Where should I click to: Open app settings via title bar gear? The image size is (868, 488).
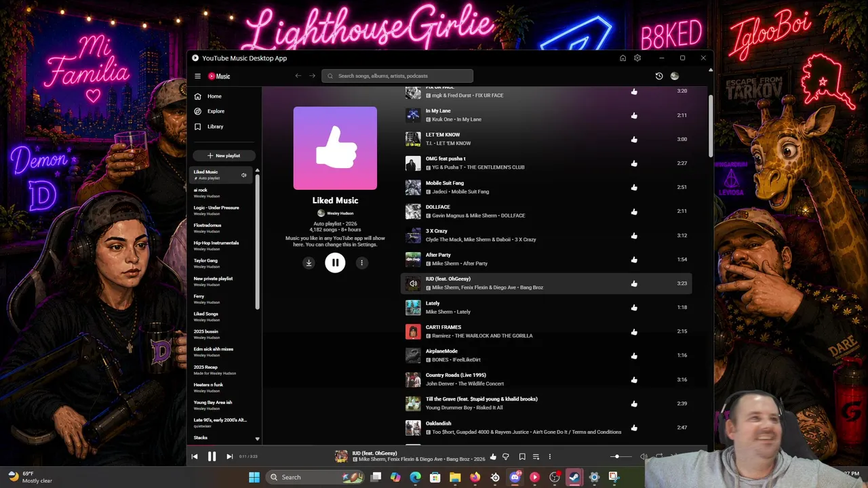click(x=637, y=58)
